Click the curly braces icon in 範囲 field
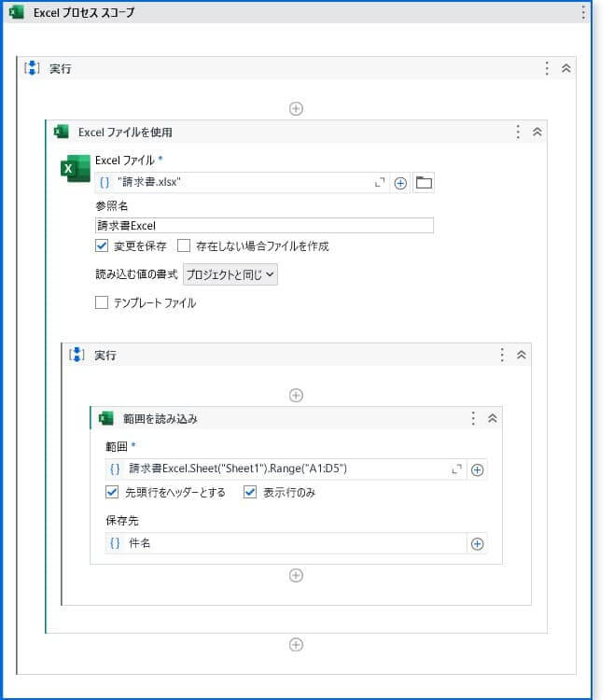Viewport: 614px width, 700px height. coord(115,469)
